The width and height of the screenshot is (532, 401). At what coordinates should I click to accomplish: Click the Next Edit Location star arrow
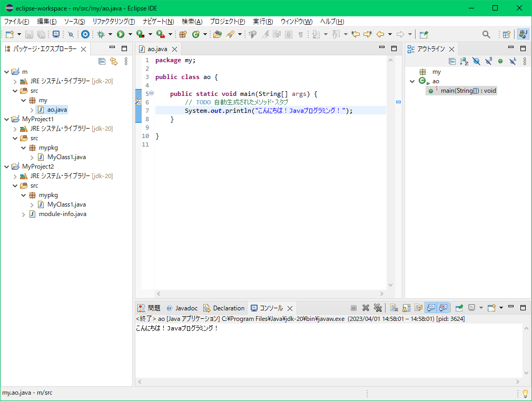(368, 34)
